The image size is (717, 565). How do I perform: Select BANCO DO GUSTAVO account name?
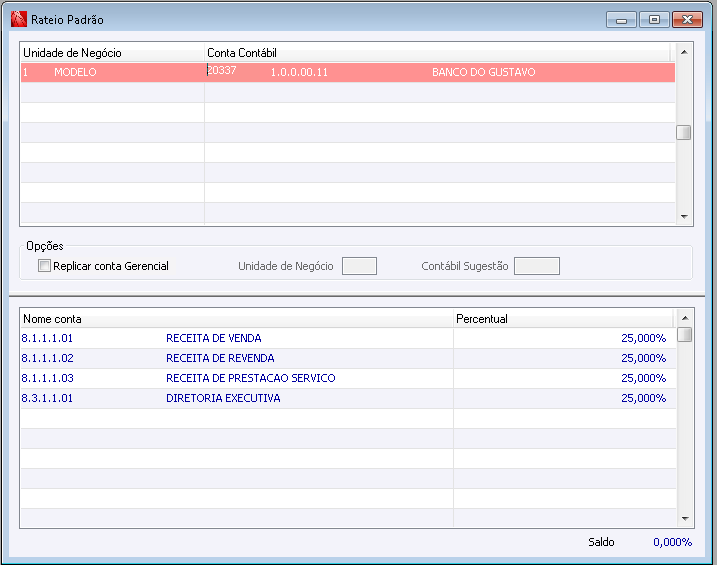click(x=483, y=72)
